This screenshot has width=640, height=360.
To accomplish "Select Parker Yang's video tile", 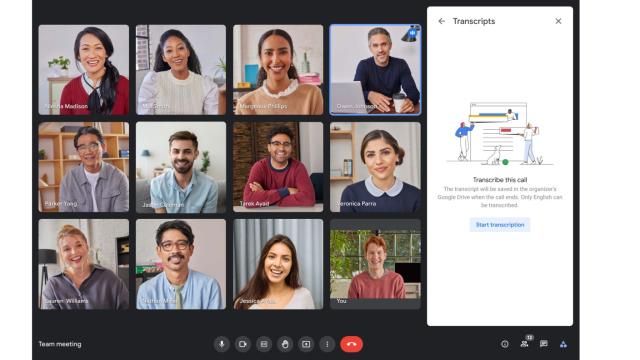I will coord(84,167).
